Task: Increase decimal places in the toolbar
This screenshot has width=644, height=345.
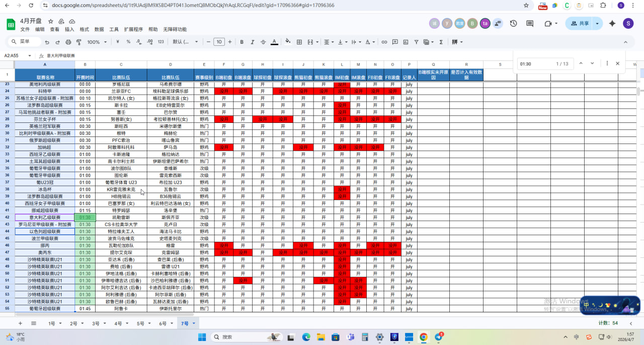Action: tap(150, 42)
